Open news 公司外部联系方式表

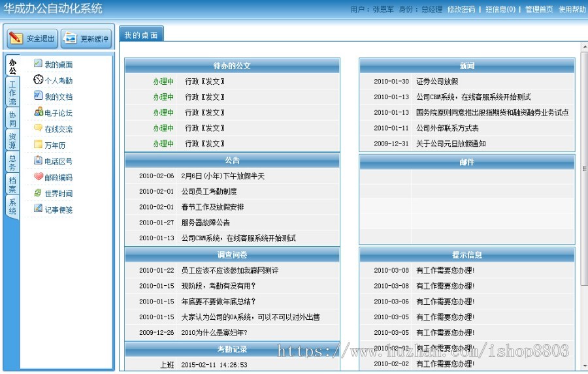pos(447,128)
